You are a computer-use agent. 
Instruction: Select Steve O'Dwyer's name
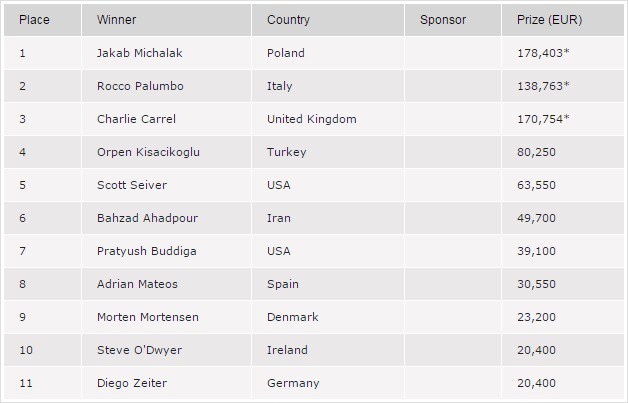click(x=138, y=350)
